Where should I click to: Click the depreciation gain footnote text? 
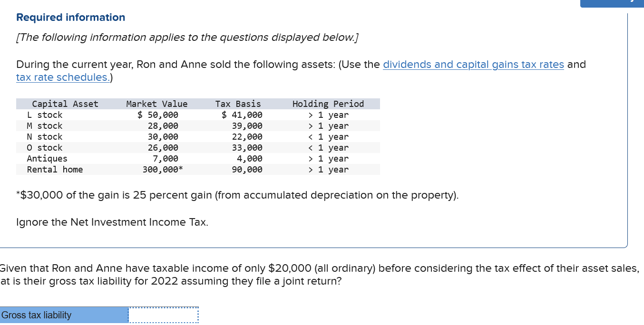[x=237, y=195]
